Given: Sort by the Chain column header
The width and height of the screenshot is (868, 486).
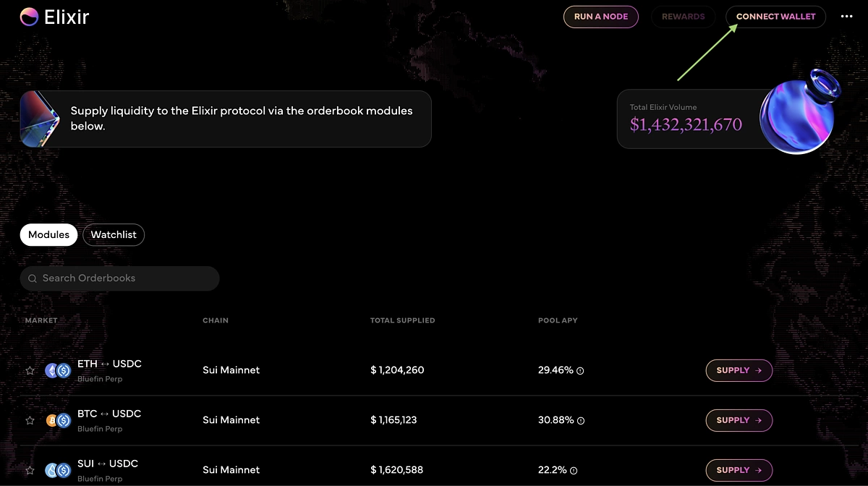Looking at the screenshot, I should click(216, 320).
